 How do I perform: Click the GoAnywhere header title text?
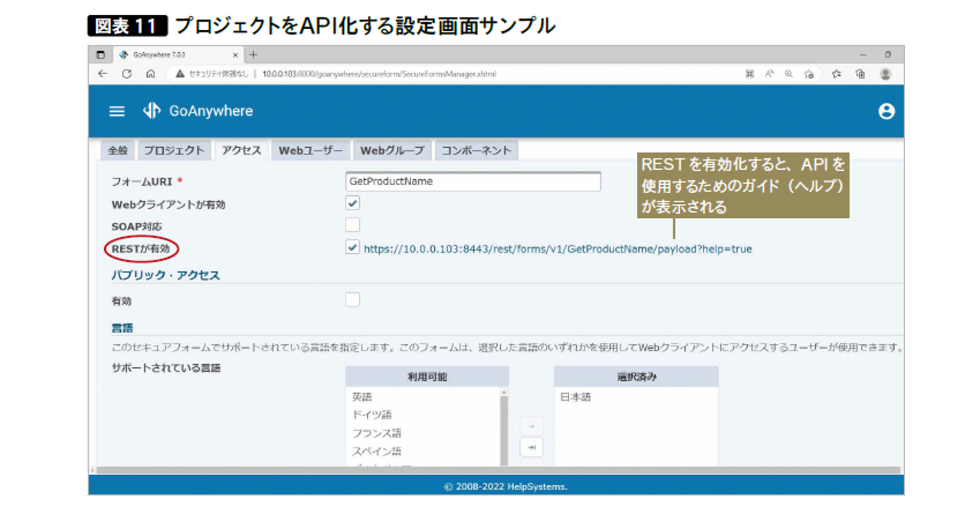[x=211, y=111]
